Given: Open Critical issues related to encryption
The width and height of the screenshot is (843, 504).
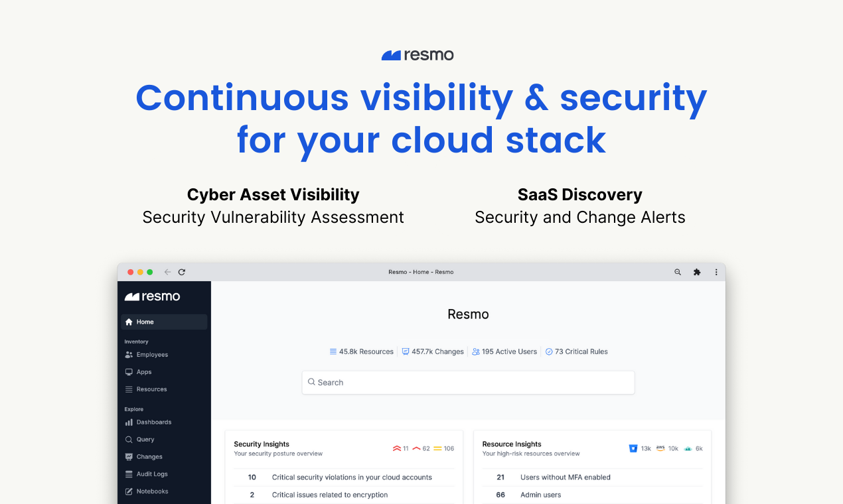Looking at the screenshot, I should point(344,495).
